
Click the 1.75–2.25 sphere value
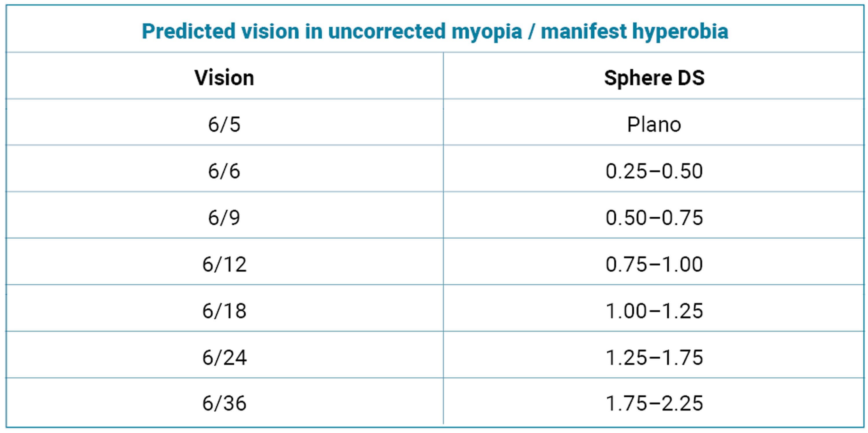[654, 403]
